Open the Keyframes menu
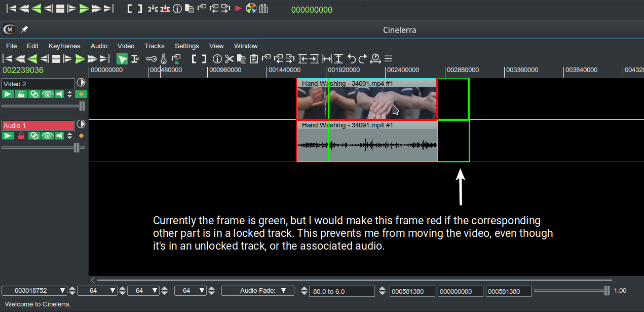The width and height of the screenshot is (644, 312). point(64,46)
